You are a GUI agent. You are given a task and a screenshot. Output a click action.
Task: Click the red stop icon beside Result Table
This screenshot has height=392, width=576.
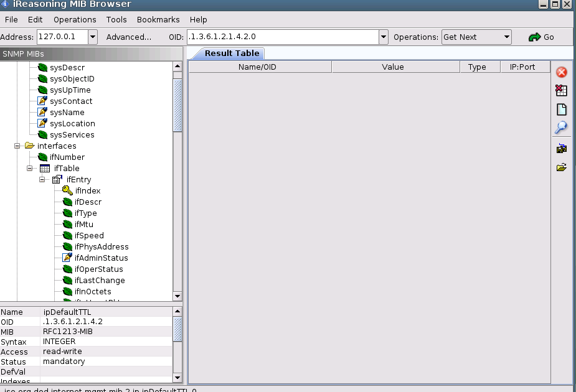click(561, 72)
